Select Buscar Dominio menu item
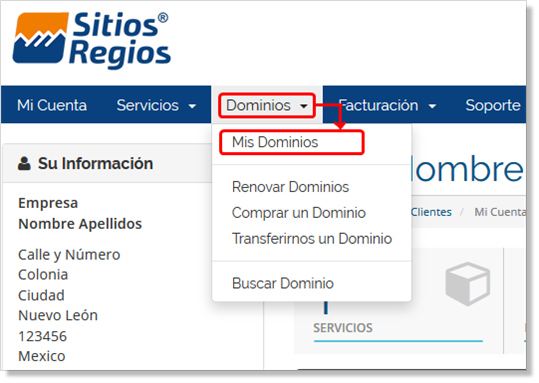This screenshot has width=539, height=383. (x=283, y=283)
